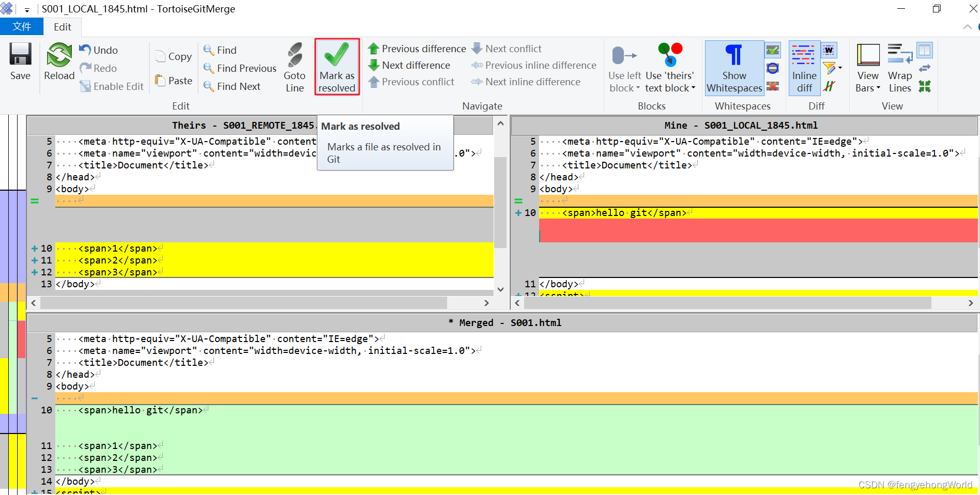Open the Find dialog

(220, 50)
